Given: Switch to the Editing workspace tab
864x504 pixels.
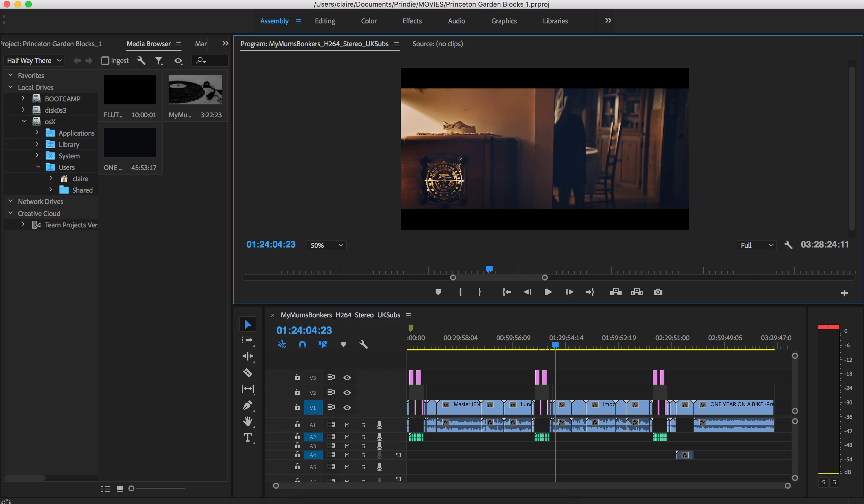Looking at the screenshot, I should tap(325, 21).
